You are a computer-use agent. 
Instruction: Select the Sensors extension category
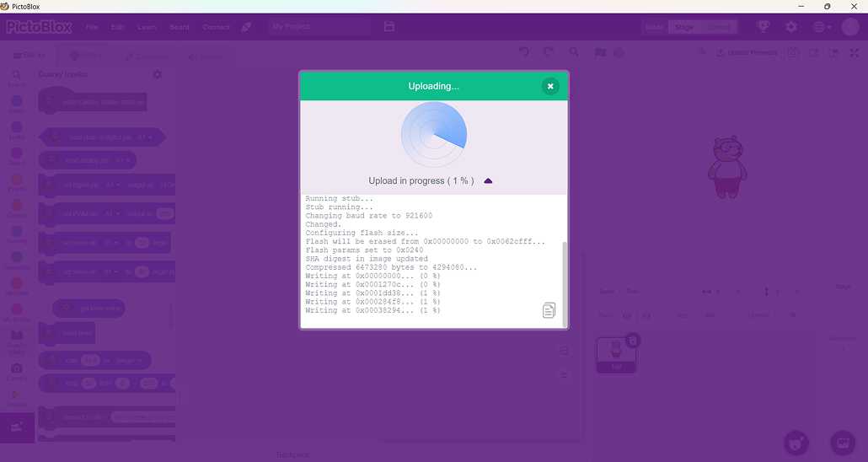click(17, 398)
